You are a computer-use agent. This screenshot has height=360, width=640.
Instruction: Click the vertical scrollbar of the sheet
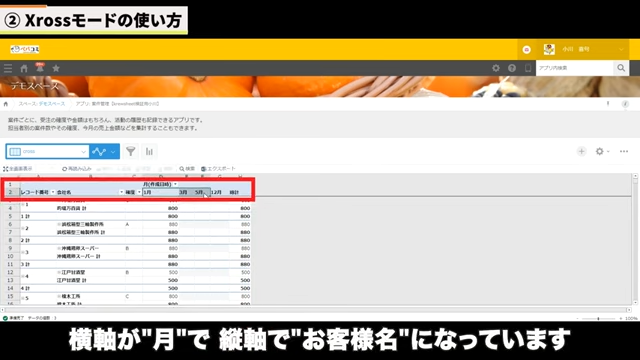click(635, 239)
